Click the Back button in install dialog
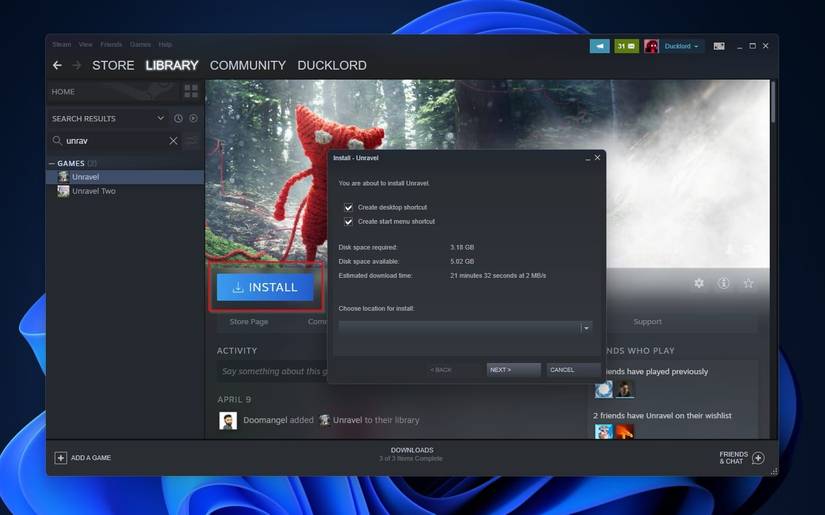 click(x=454, y=370)
